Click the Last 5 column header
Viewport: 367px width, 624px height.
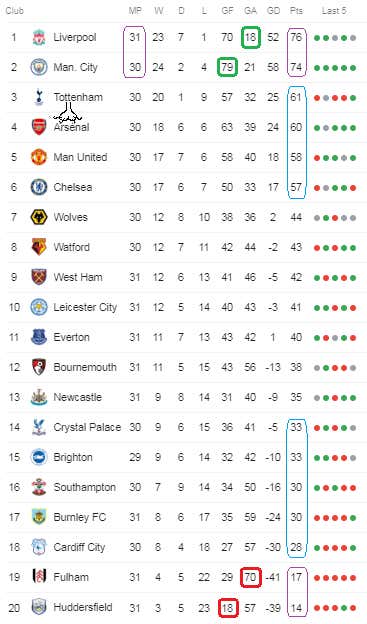(x=334, y=11)
